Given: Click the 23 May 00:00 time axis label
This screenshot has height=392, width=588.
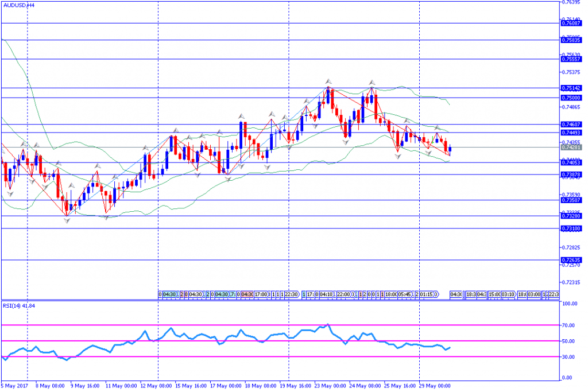Looking at the screenshot, I should point(330,386).
